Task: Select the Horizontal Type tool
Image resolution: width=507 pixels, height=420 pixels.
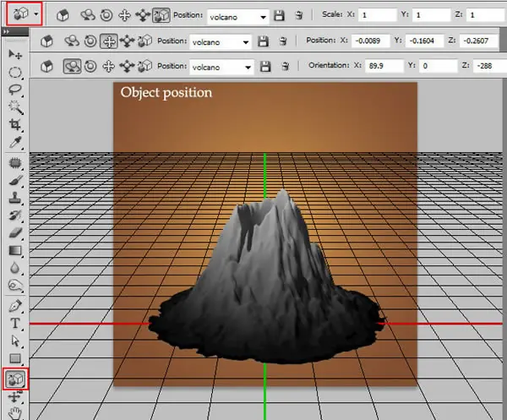Action: (15, 324)
